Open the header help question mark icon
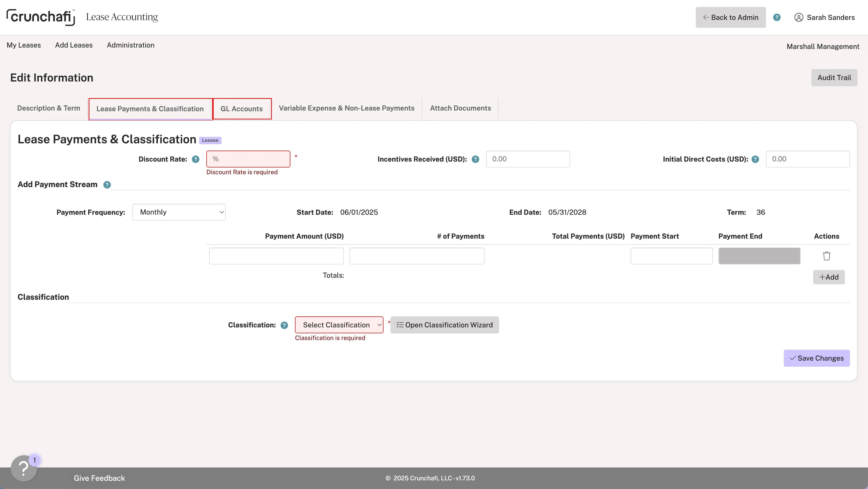 (777, 18)
